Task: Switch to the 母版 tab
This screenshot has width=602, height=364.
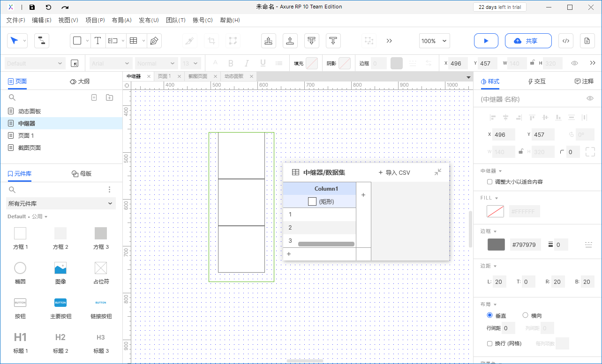Action: coord(82,173)
